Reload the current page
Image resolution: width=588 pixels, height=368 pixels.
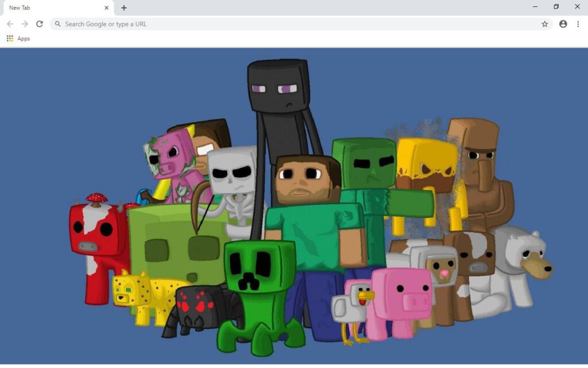click(x=40, y=24)
